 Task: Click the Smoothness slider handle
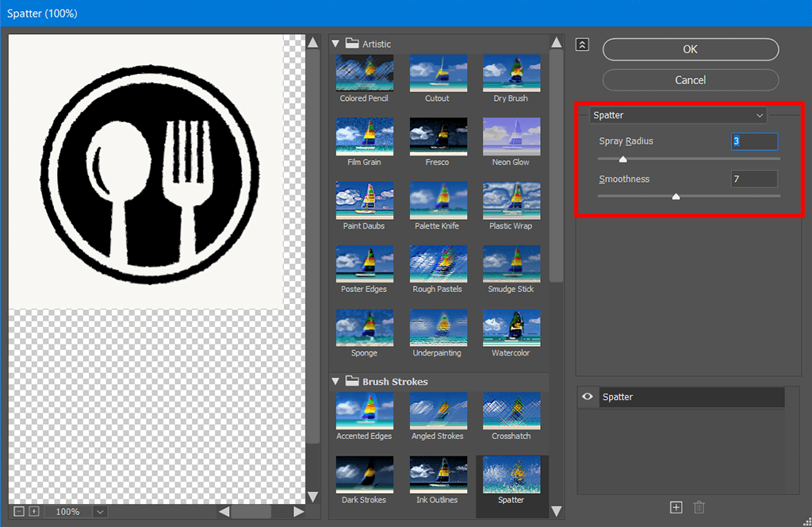point(676,196)
